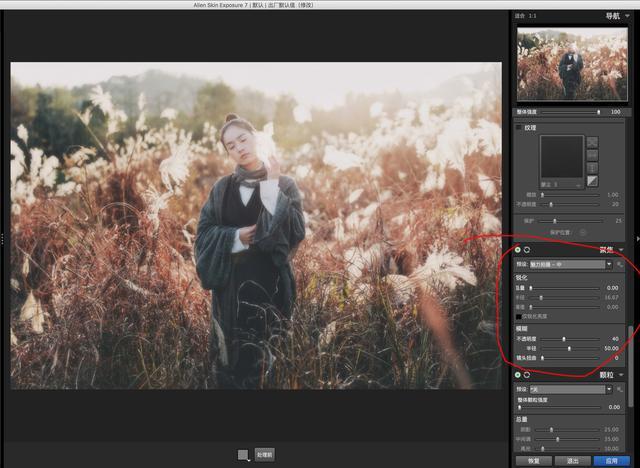The width and height of the screenshot is (640, 468).
Task: Click the third icon beside the texture preview
Action: [x=592, y=168]
